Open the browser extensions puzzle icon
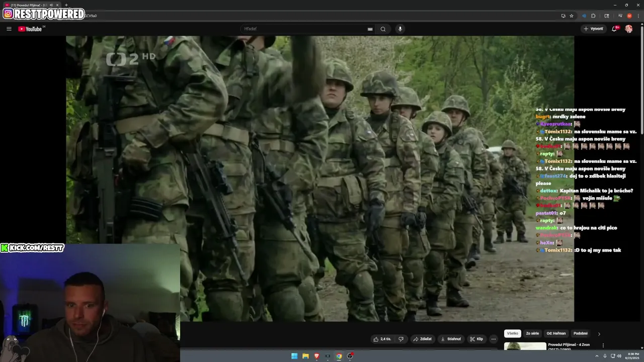The height and width of the screenshot is (362, 644). [593, 16]
